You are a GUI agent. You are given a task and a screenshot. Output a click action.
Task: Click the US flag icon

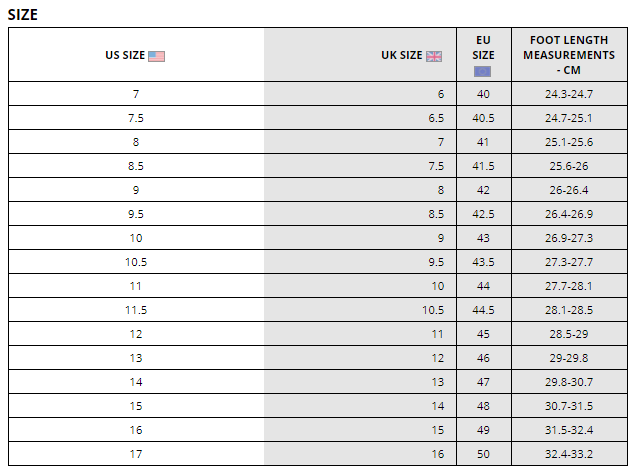(156, 56)
